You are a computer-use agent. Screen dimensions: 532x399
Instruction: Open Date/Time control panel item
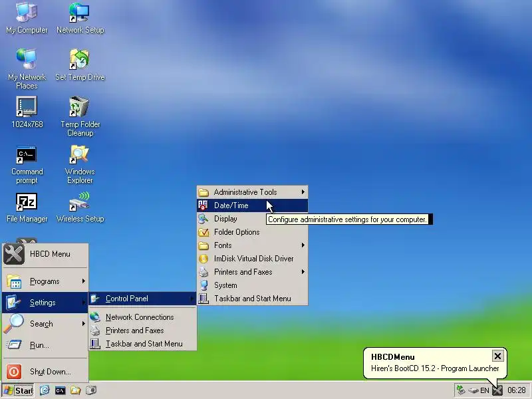click(253, 205)
